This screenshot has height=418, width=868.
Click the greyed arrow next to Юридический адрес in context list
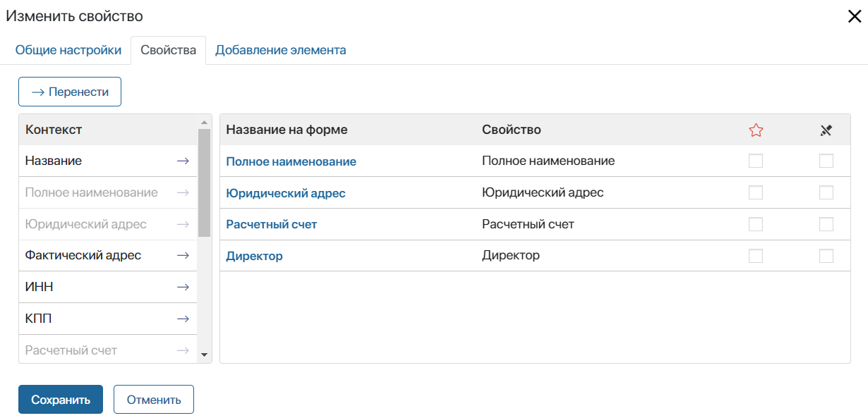coord(183,225)
